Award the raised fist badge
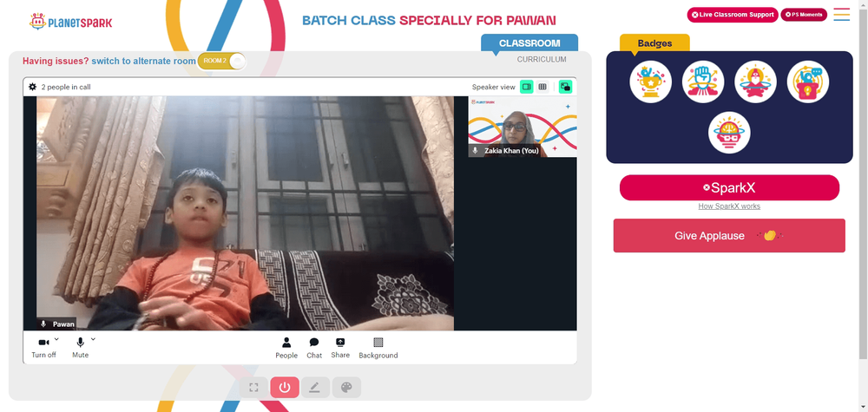Screen dimensions: 868x412 pyautogui.click(x=703, y=82)
